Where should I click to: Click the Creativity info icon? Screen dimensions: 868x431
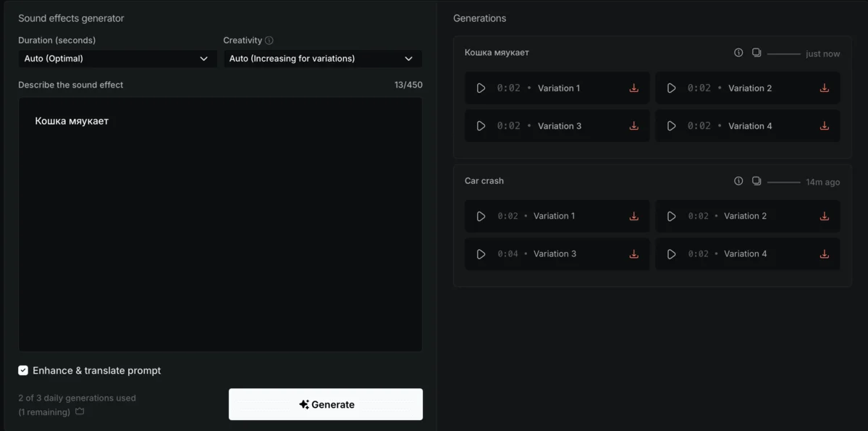[x=269, y=41]
